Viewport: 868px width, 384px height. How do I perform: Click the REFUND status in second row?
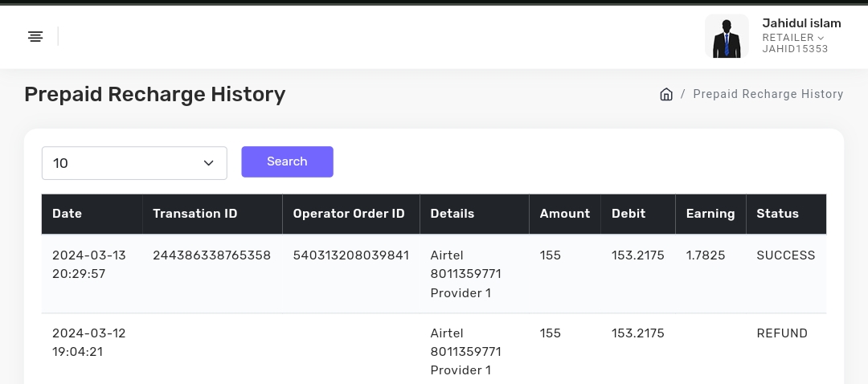[781, 333]
